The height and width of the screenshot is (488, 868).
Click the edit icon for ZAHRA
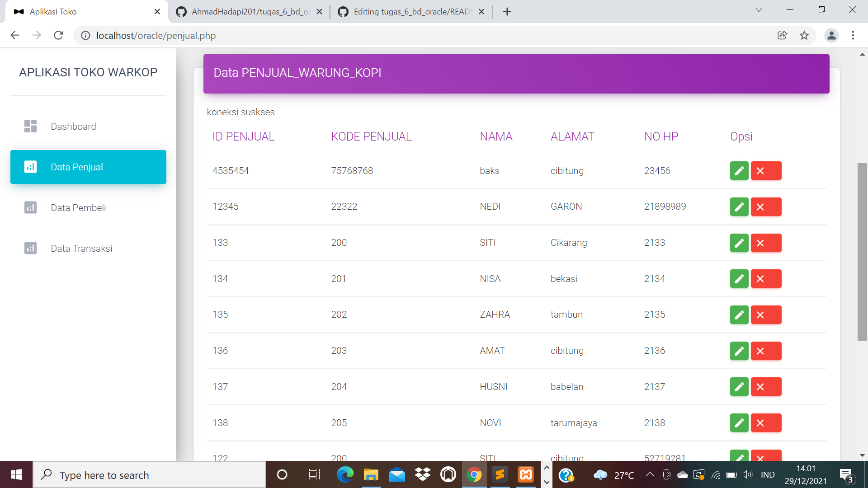coord(739,314)
